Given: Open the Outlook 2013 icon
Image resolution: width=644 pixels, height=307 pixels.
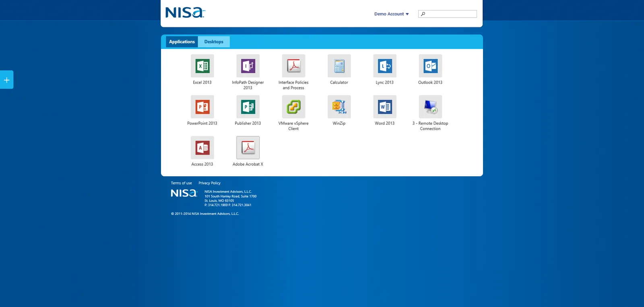Looking at the screenshot, I should (430, 66).
